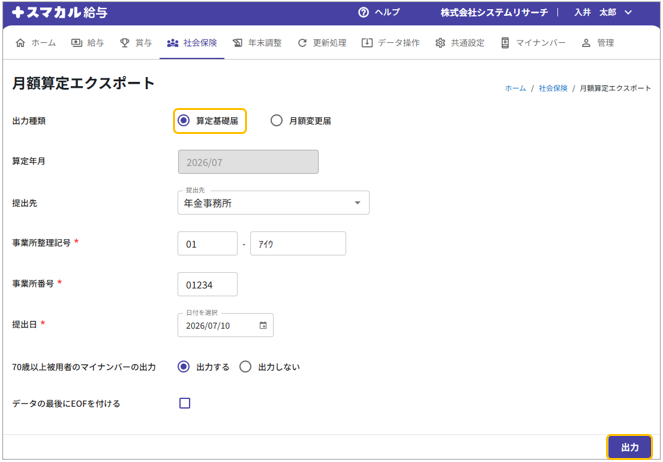The image size is (663, 462).
Task: Click the 月額算定エクスポート page heading
Action: point(83,83)
